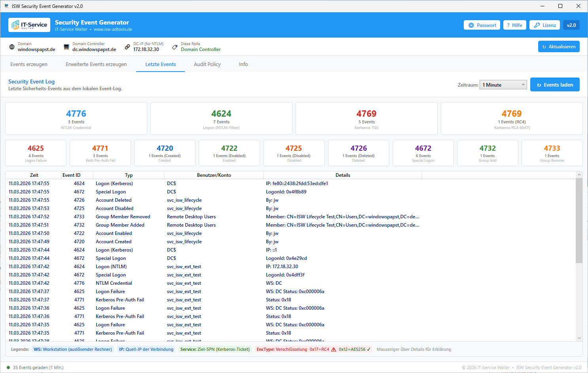Screen dimensions: 588x373
Task: Load events with Events laden
Action: (x=554, y=85)
